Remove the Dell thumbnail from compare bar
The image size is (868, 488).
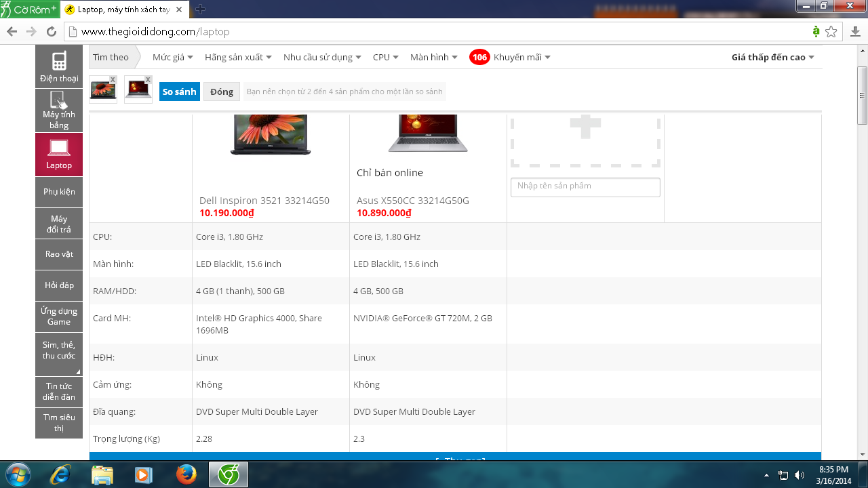(x=113, y=79)
